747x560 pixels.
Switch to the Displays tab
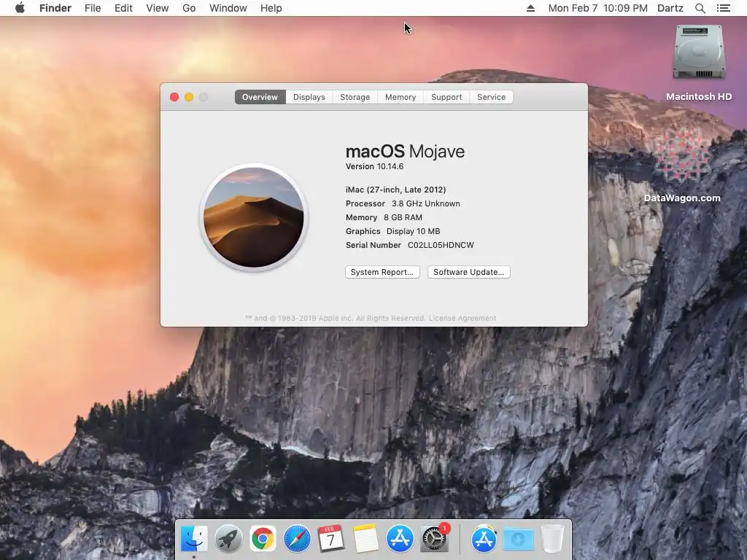309,97
